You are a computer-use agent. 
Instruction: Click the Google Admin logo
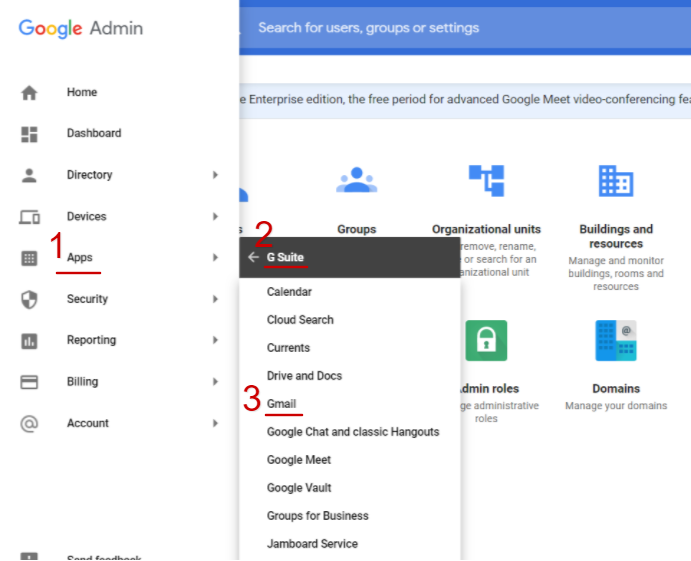tap(81, 28)
